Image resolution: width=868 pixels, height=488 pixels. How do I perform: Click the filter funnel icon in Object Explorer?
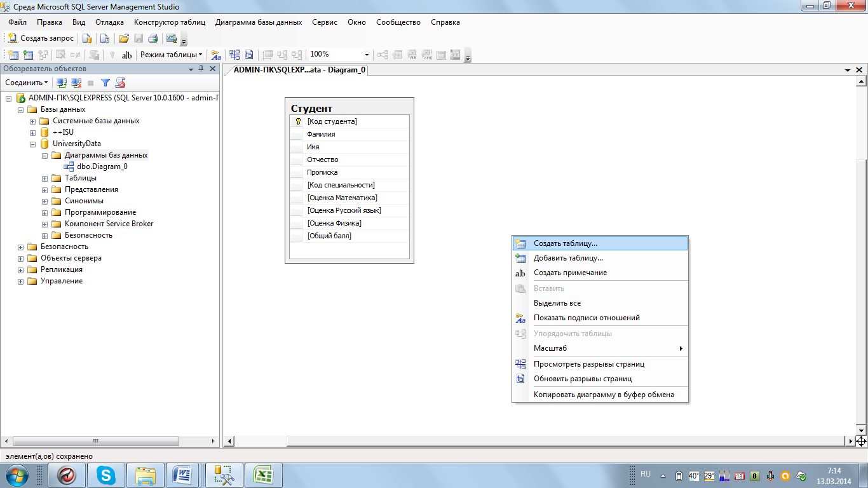[105, 83]
